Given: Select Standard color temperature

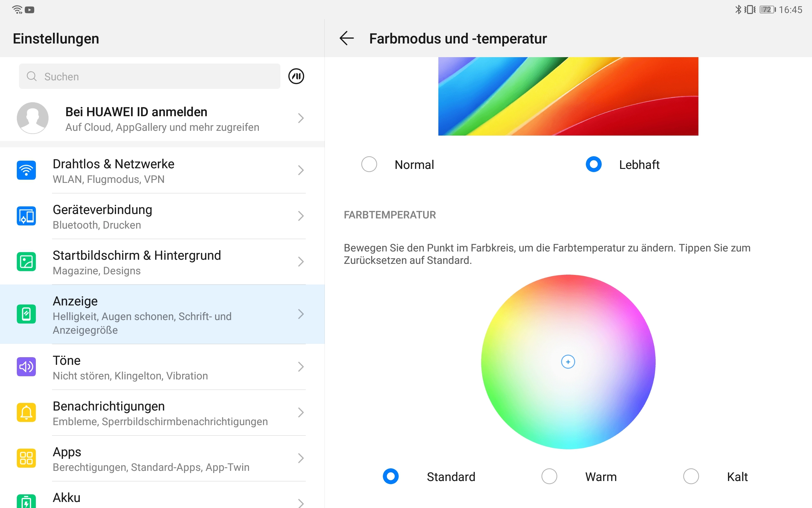Looking at the screenshot, I should click(x=390, y=477).
